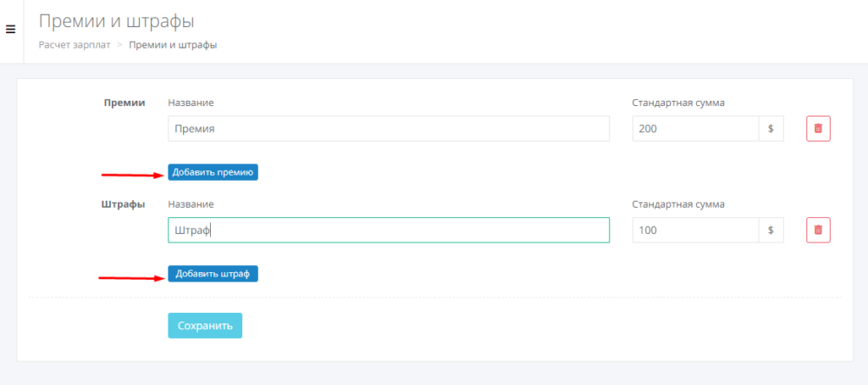868x385 pixels.
Task: Delete the Штраф fine row via trash icon
Action: (x=819, y=230)
